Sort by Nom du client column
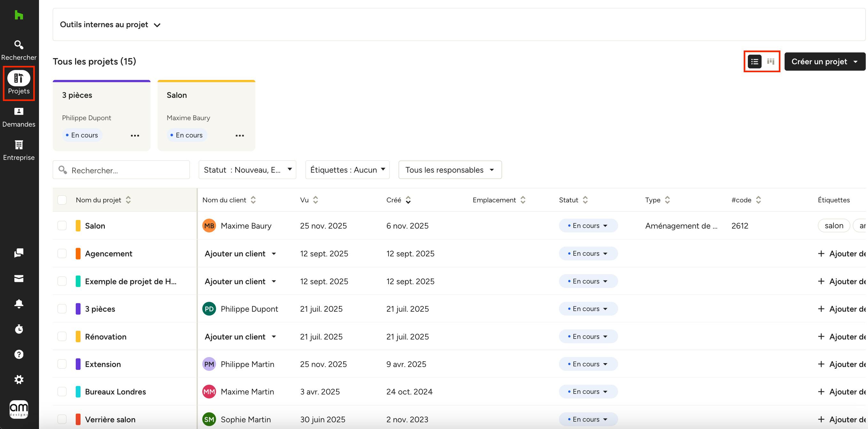The image size is (868, 429). 253,200
